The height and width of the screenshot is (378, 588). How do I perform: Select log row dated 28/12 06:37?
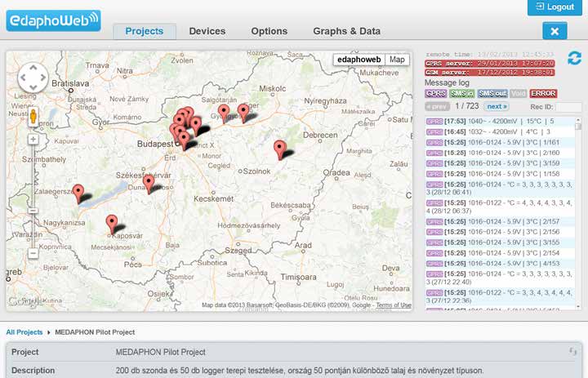point(500,207)
